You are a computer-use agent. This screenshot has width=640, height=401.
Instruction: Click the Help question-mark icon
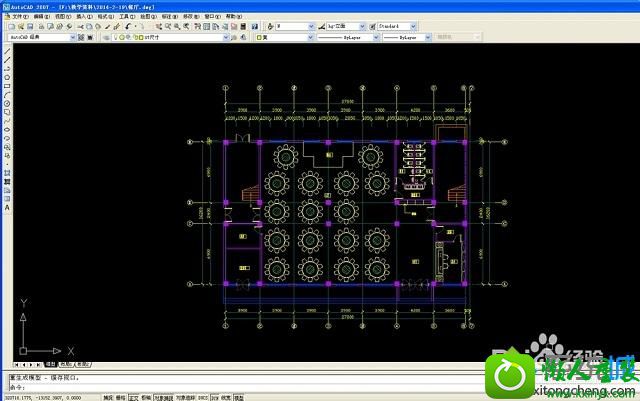(x=255, y=27)
